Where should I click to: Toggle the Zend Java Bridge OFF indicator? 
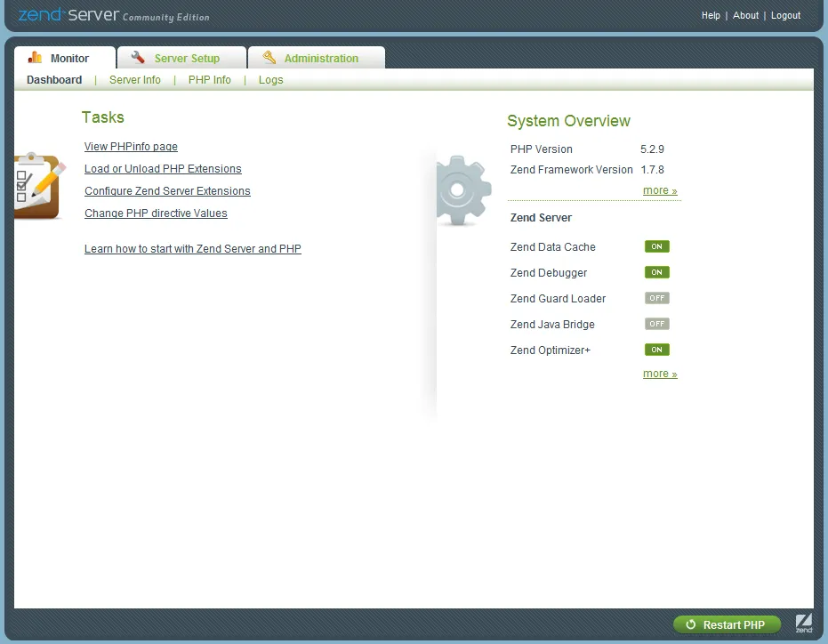tap(656, 324)
